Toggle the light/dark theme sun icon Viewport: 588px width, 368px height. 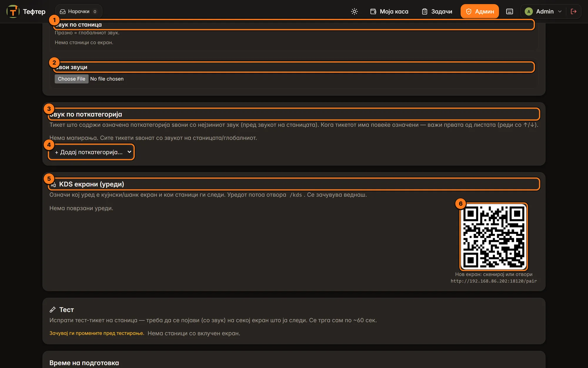[x=354, y=11]
